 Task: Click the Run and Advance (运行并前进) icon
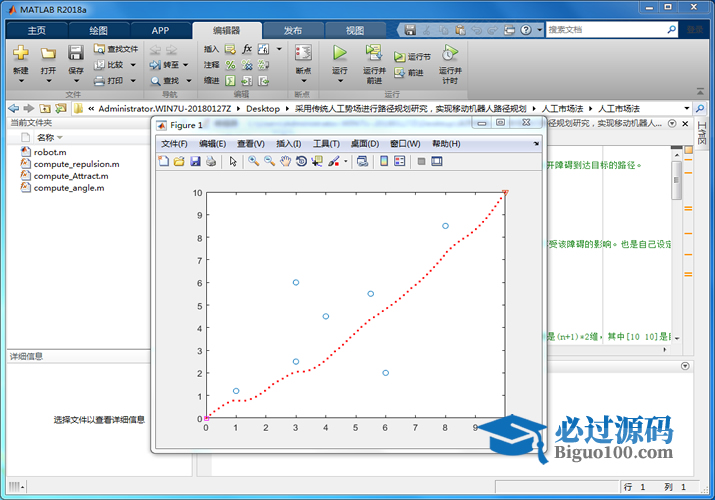pos(374,52)
